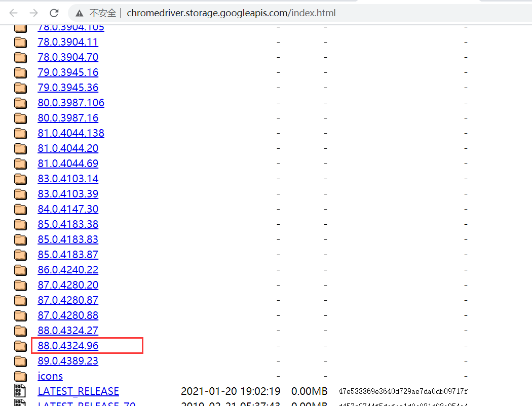Open the icons directory link
This screenshot has height=406, width=532.
point(50,376)
